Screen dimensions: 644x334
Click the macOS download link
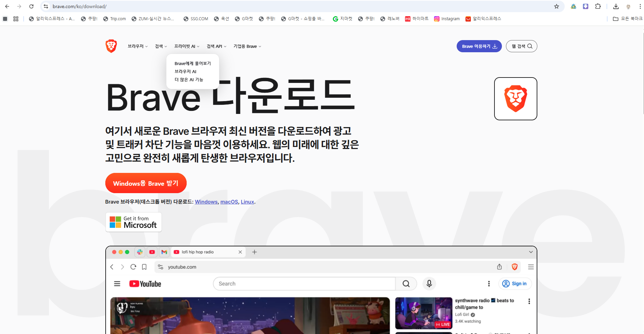[x=229, y=202]
